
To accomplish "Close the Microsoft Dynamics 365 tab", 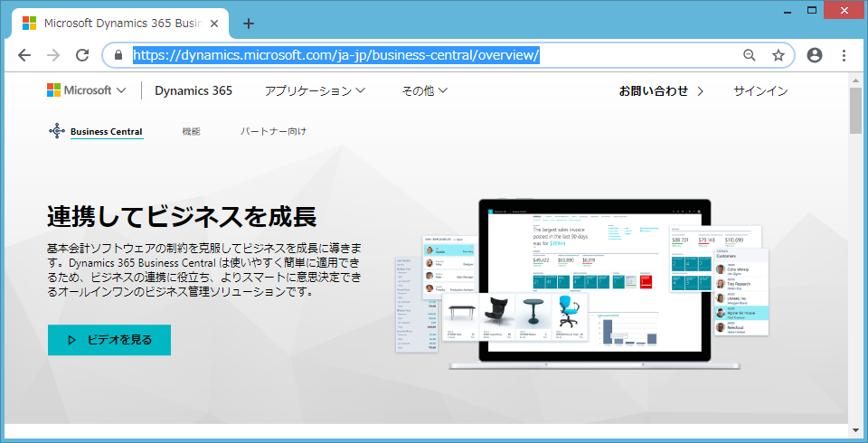I will (215, 24).
